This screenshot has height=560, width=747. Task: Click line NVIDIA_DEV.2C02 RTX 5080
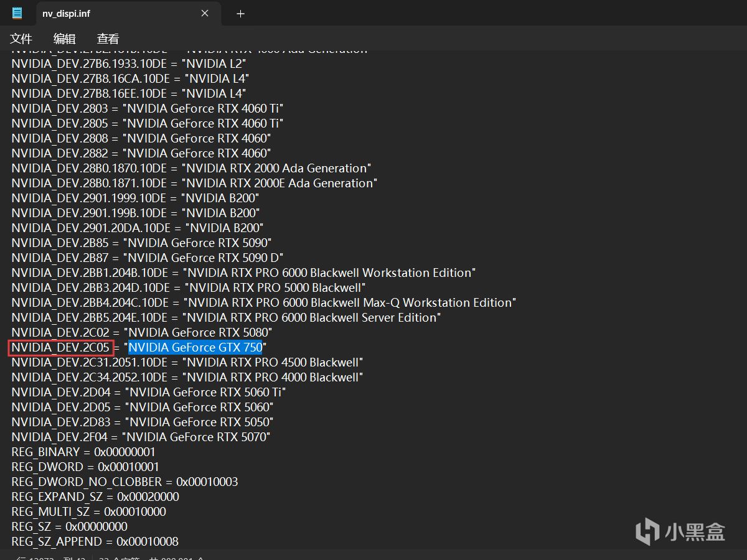coord(142,332)
